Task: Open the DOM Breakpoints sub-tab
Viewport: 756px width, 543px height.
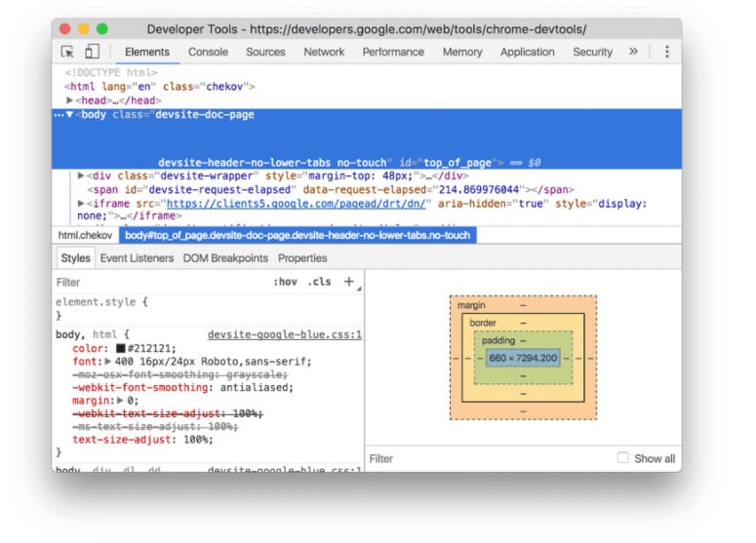Action: click(225, 258)
